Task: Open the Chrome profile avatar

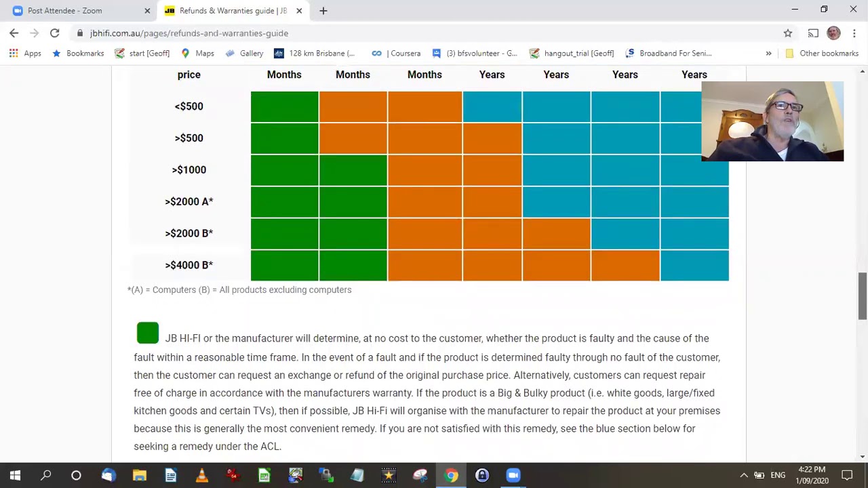Action: [833, 33]
